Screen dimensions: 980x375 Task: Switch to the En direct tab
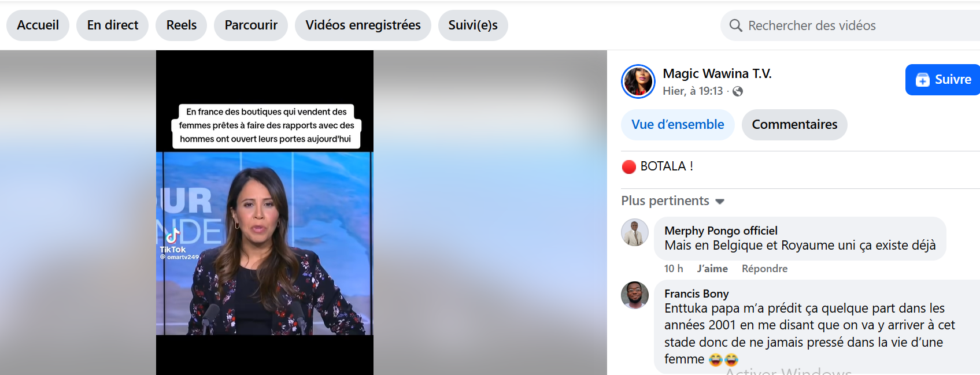112,25
